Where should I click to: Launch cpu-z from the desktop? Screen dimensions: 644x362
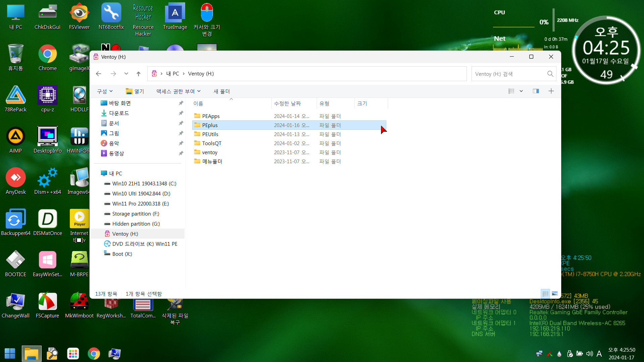(x=47, y=99)
